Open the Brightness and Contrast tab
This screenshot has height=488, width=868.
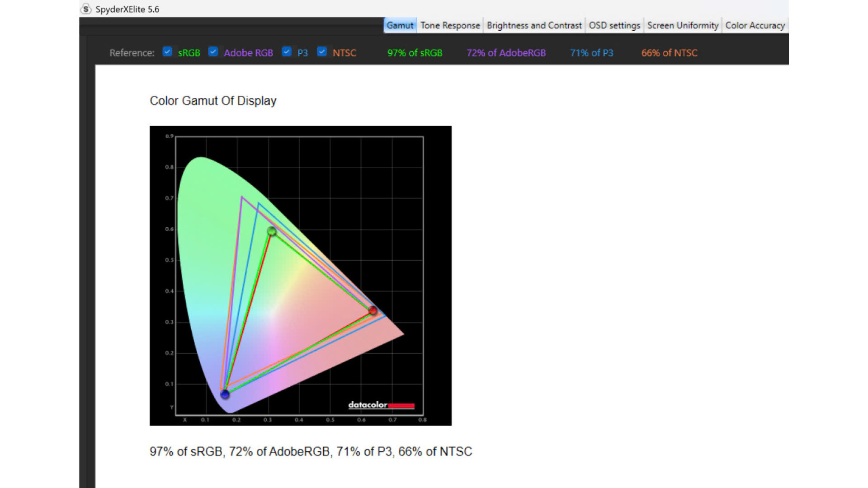534,25
